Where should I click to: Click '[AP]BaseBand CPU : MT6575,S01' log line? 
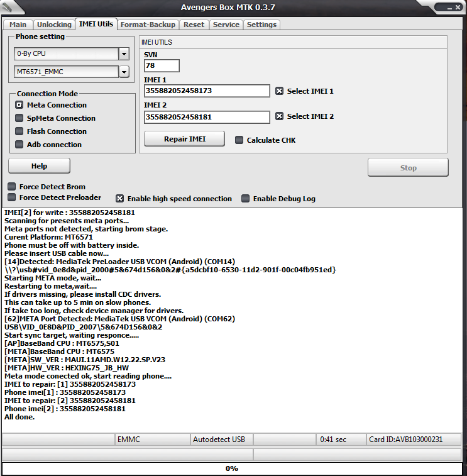pyautogui.click(x=62, y=343)
